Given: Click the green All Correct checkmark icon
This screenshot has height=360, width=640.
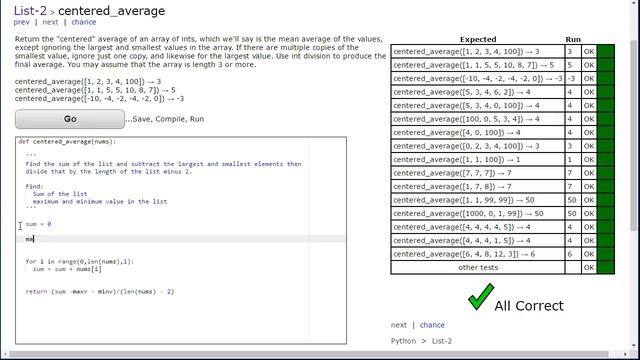Looking at the screenshot, I should (x=481, y=297).
